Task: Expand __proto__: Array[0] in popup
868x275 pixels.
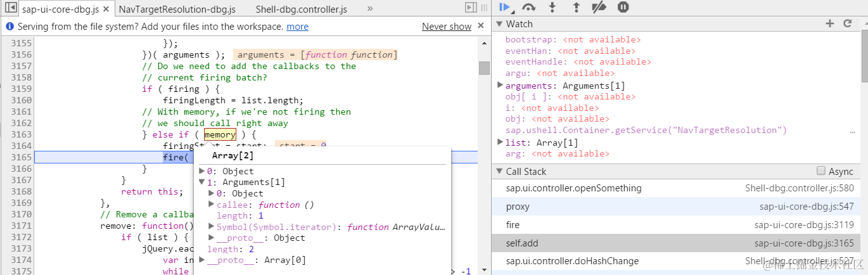Action: 202,260
